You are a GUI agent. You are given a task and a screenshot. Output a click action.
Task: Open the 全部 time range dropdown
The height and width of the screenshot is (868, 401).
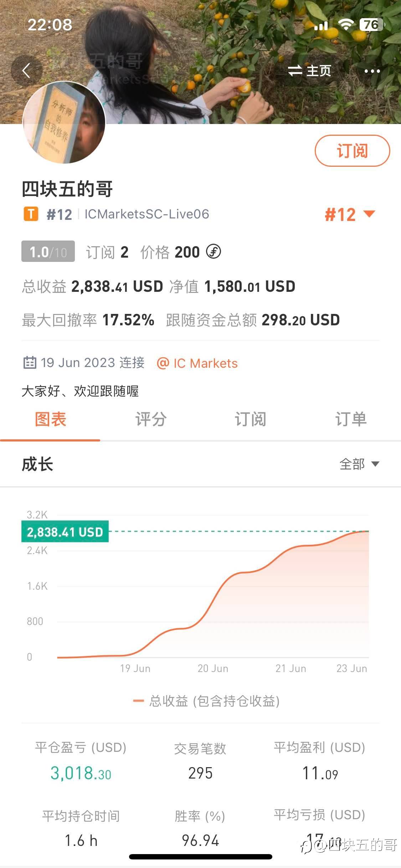[x=359, y=464]
